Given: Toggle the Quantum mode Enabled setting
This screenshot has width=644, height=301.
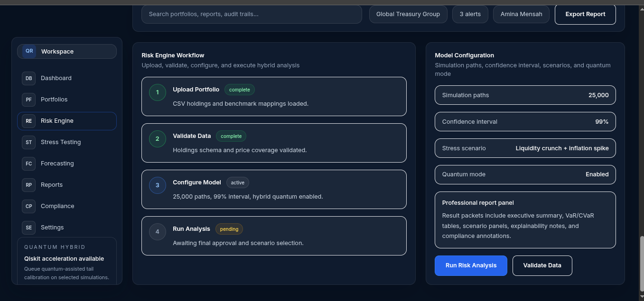Looking at the screenshot, I should pos(525,174).
